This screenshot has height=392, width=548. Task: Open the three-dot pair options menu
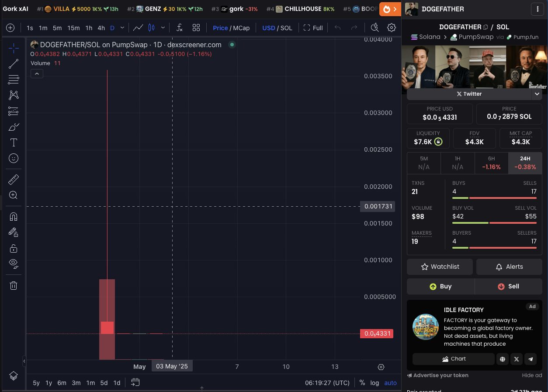tap(537, 9)
